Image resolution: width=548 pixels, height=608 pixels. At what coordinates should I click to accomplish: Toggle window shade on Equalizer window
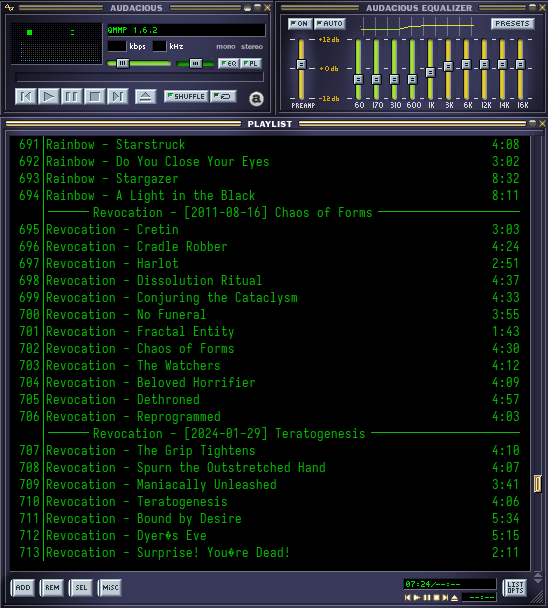pos(532,7)
